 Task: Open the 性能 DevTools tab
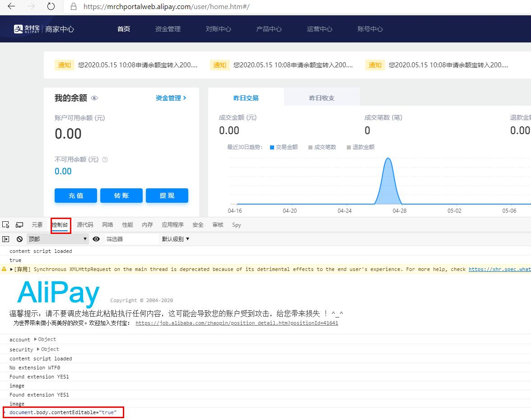click(128, 225)
